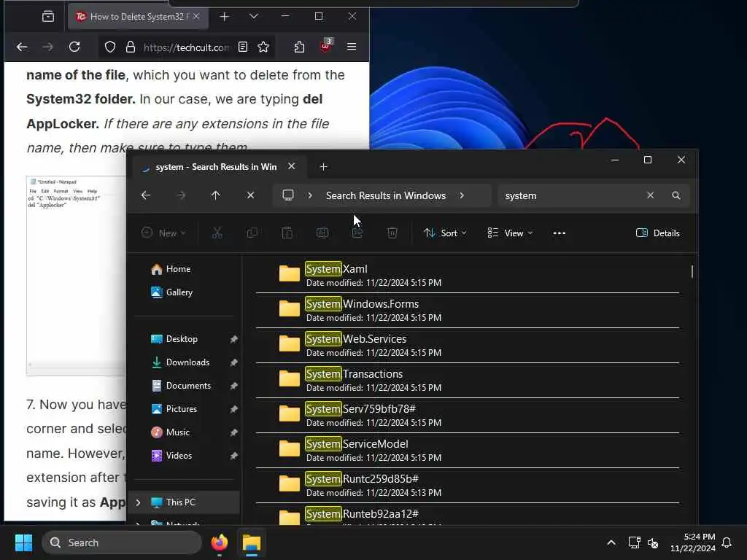The width and height of the screenshot is (747, 560).
Task: Expand This PC in the navigation pane
Action: click(x=138, y=502)
